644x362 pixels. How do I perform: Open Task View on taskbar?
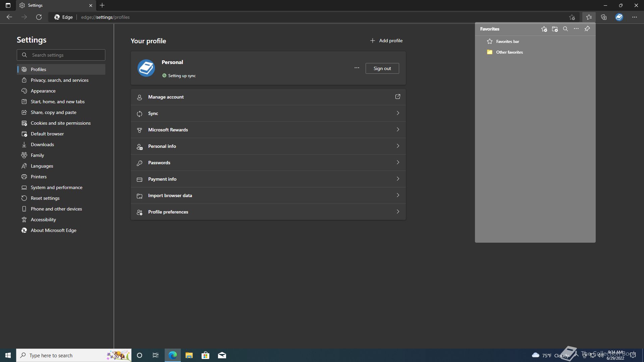pyautogui.click(x=156, y=355)
